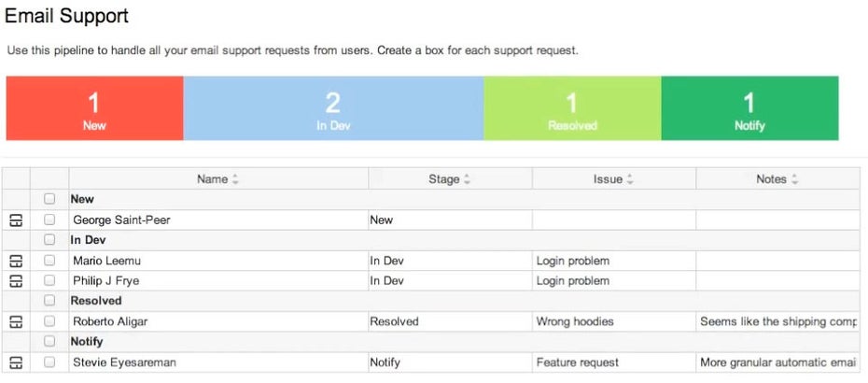Screen dimensions: 868x383
Task: Tick the In Dev group checkbox
Action: click(49, 239)
